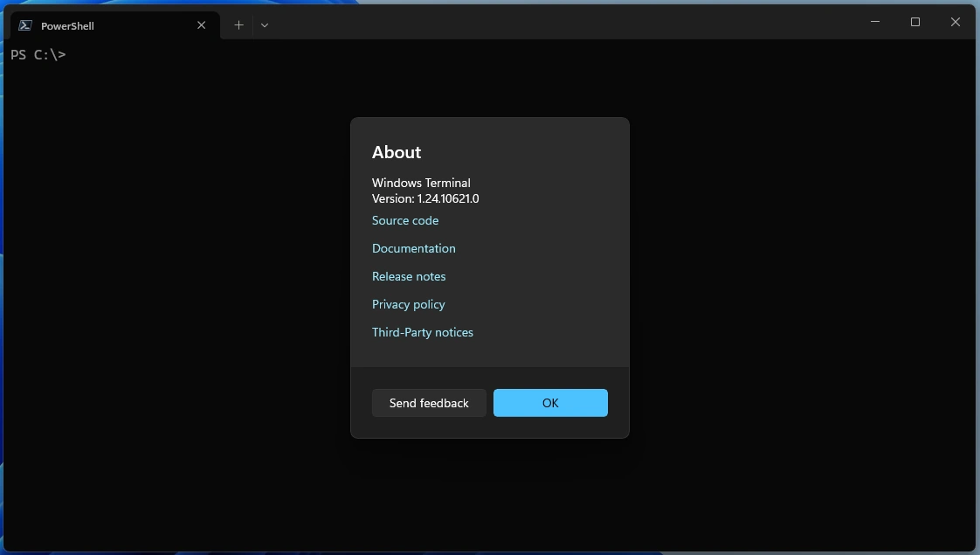Click the PowerShell icon in the tab

pos(26,25)
